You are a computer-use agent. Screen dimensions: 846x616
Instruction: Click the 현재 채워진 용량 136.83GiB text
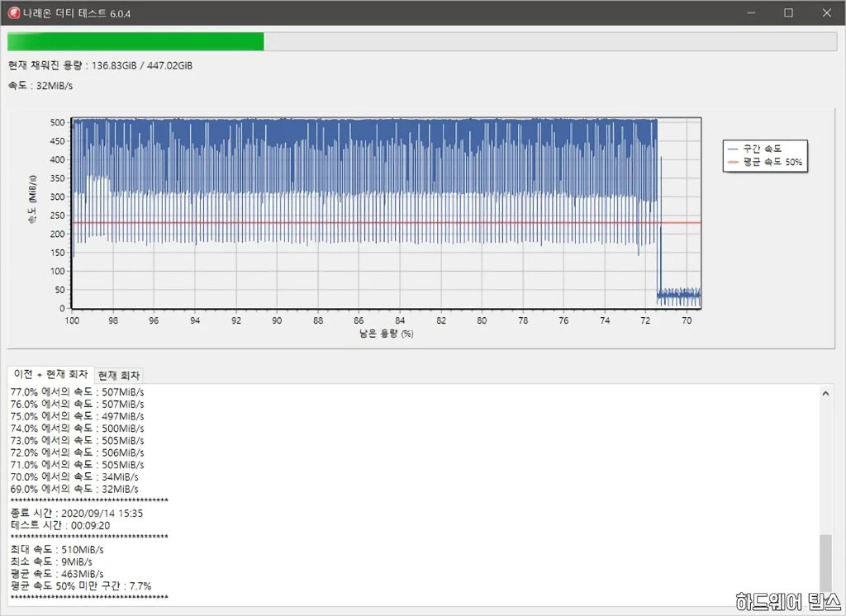(100, 65)
